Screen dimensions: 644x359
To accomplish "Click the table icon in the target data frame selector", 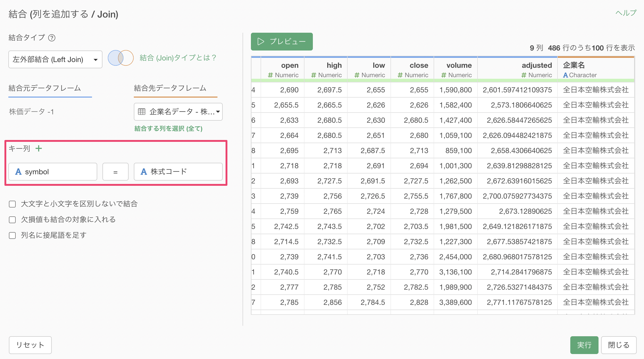I will 141,112.
